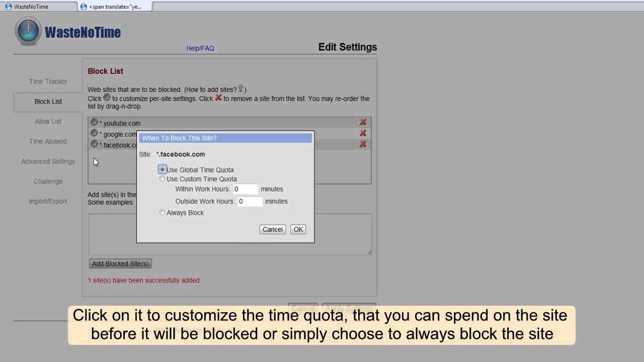Switch to the second browser tab
644x362 pixels.
click(115, 7)
